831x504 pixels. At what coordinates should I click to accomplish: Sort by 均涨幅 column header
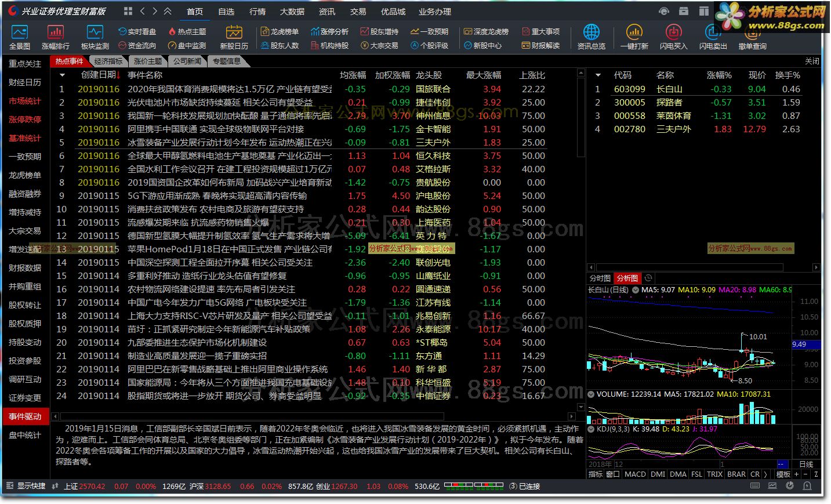[x=353, y=75]
